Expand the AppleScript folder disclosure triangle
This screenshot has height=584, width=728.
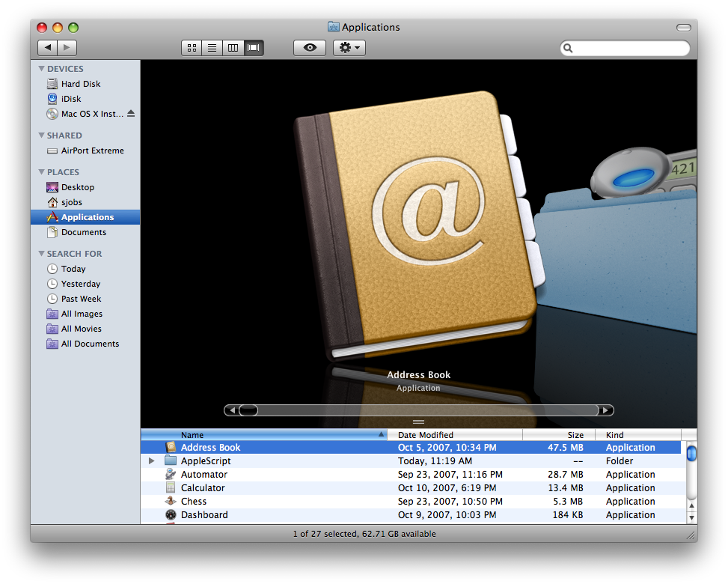tap(151, 461)
